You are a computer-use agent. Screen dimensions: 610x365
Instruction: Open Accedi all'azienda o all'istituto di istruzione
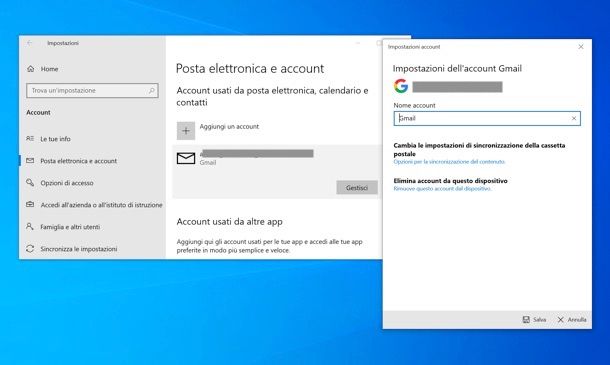pyautogui.click(x=101, y=205)
